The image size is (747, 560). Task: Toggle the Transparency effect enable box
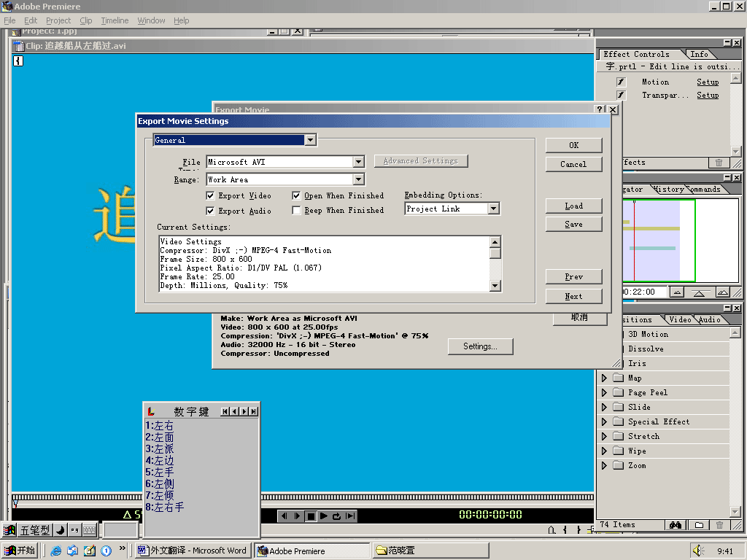click(x=621, y=96)
